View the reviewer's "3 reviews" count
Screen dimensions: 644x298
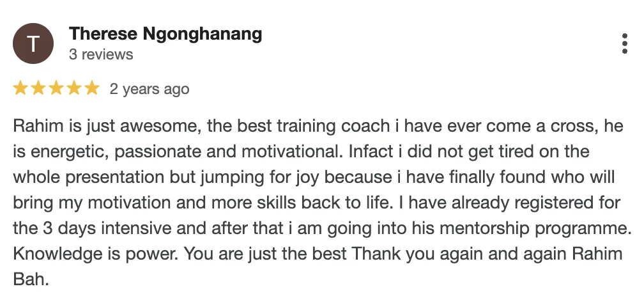[101, 54]
